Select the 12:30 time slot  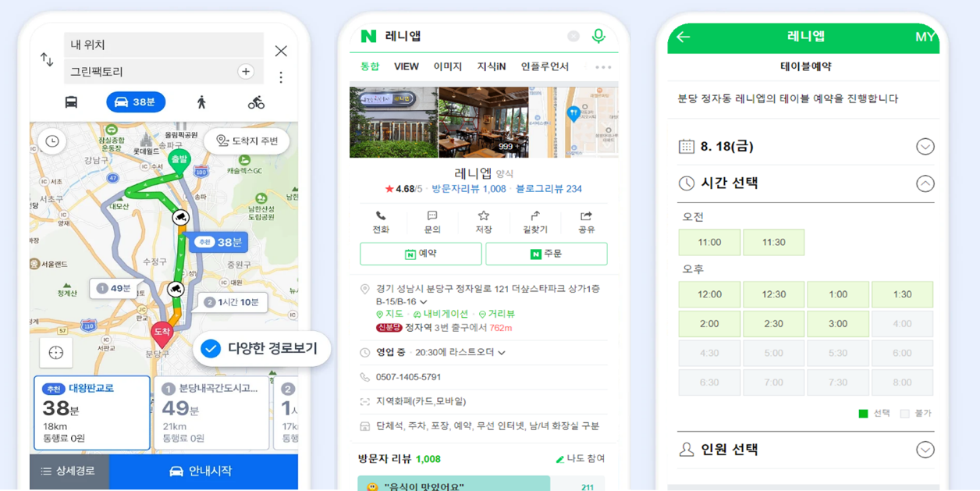click(x=773, y=294)
